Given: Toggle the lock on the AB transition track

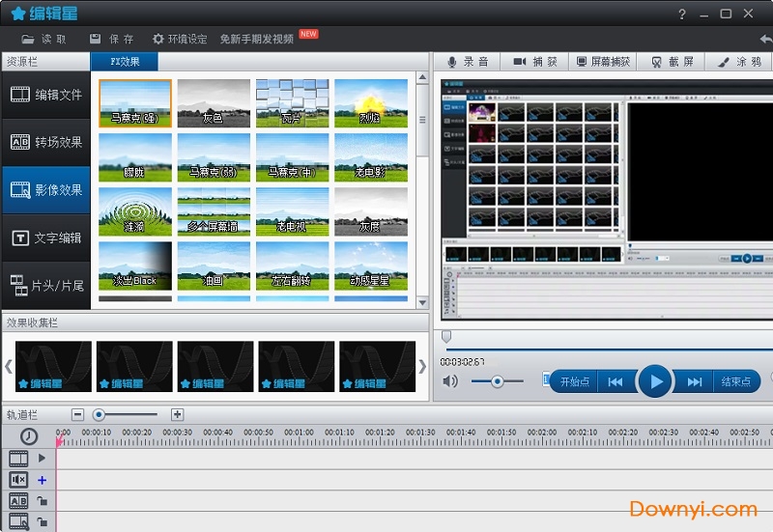Looking at the screenshot, I should [42, 501].
